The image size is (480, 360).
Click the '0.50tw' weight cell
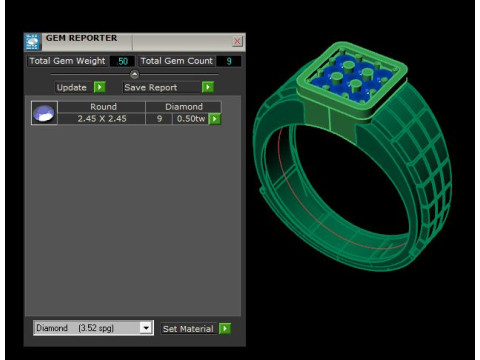(x=191, y=119)
